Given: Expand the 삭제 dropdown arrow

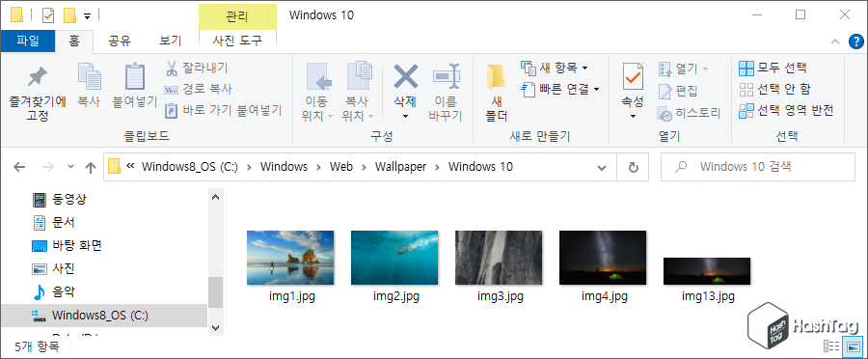Looking at the screenshot, I should pos(405,117).
